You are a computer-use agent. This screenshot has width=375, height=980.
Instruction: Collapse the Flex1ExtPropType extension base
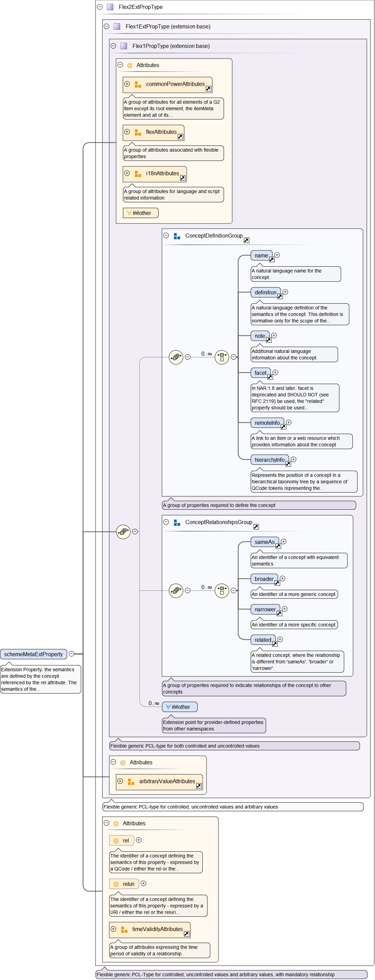point(107,26)
